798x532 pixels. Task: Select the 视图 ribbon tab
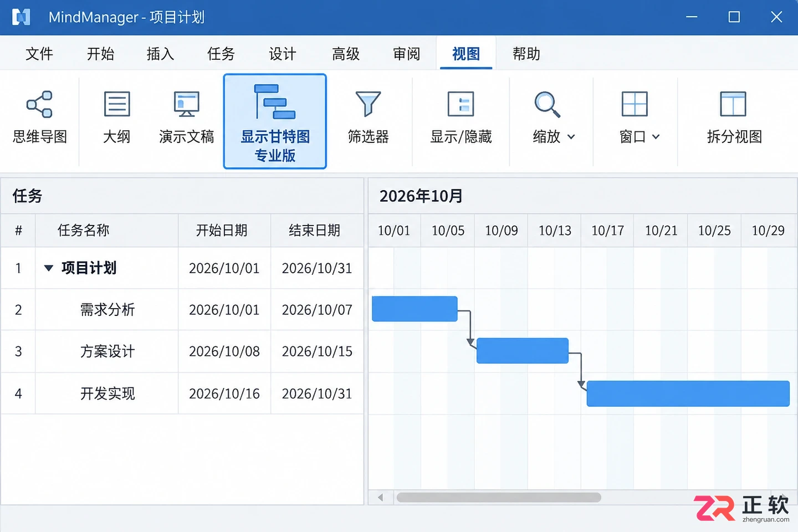(466, 54)
